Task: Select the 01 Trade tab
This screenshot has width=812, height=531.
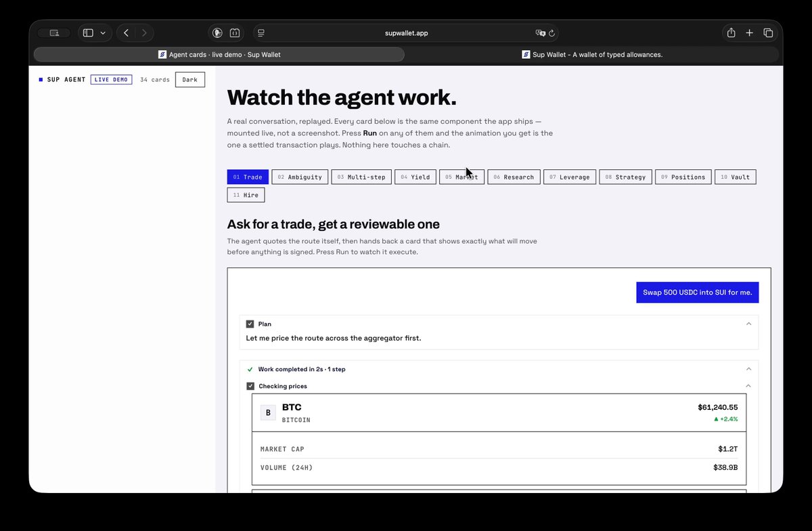Action: tap(248, 177)
